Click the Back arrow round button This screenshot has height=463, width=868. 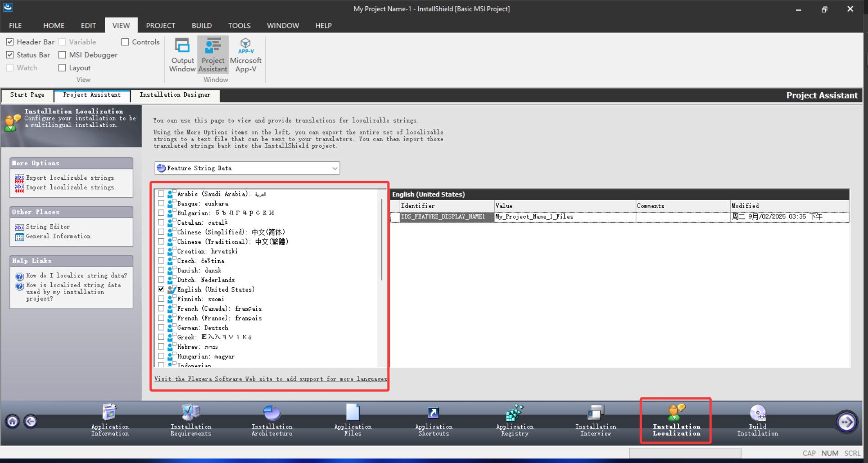(31, 421)
